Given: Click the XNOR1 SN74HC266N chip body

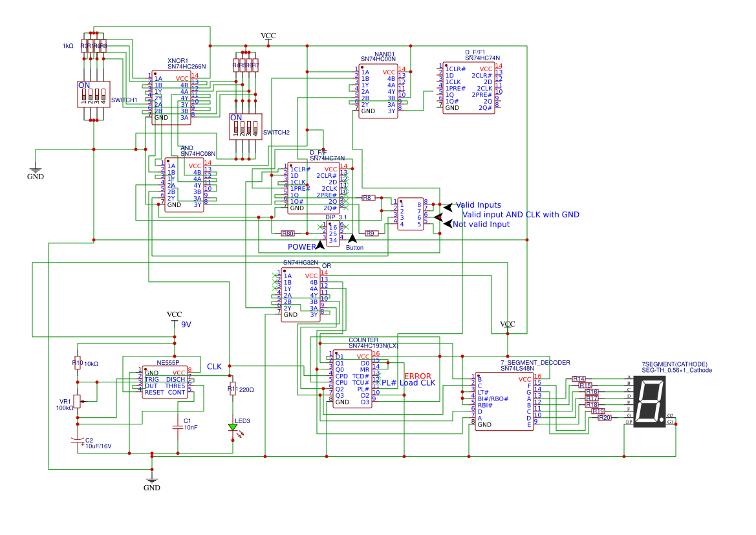Looking at the screenshot, I should point(171,98).
